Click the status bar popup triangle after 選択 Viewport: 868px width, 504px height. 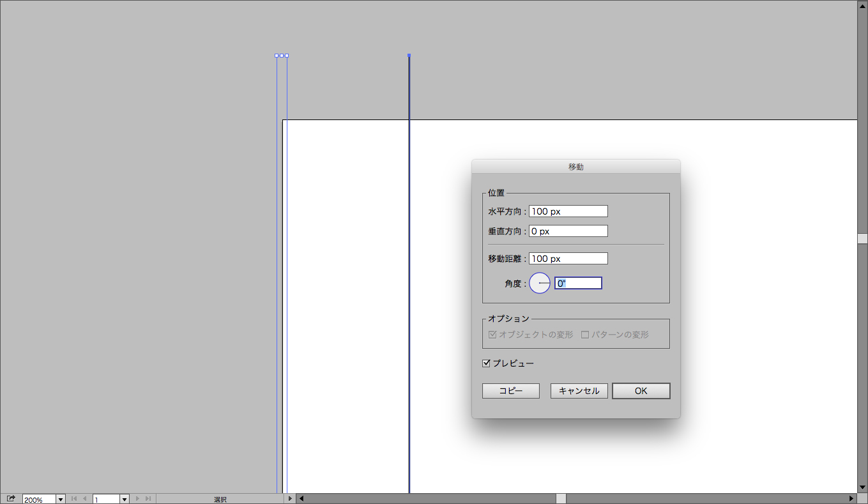[290, 499]
